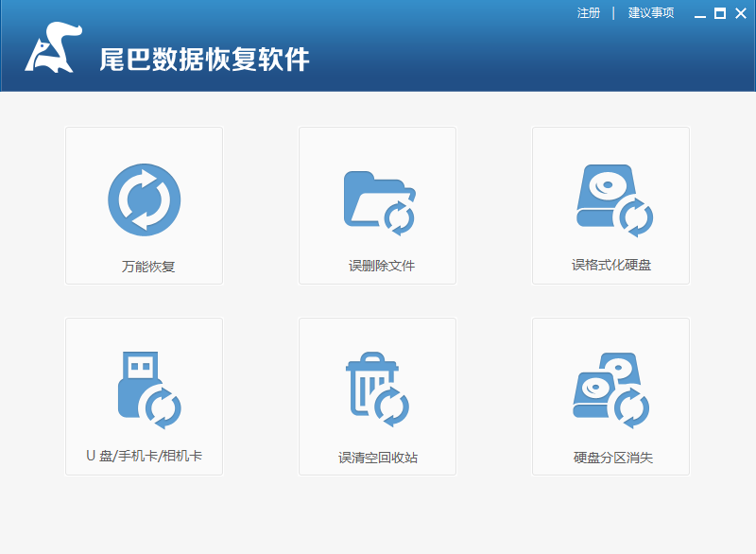
Task: Minimize the recovery software window
Action: click(700, 14)
